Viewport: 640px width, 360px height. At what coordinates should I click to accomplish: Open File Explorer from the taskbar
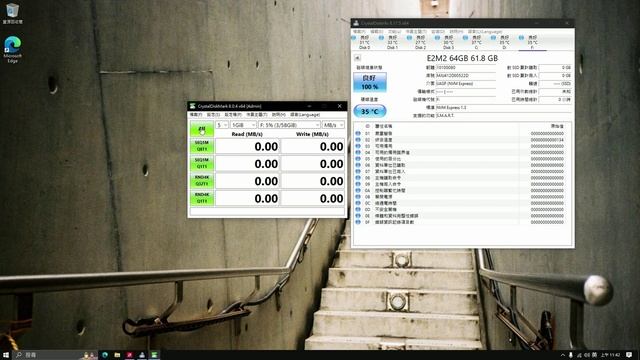117,355
